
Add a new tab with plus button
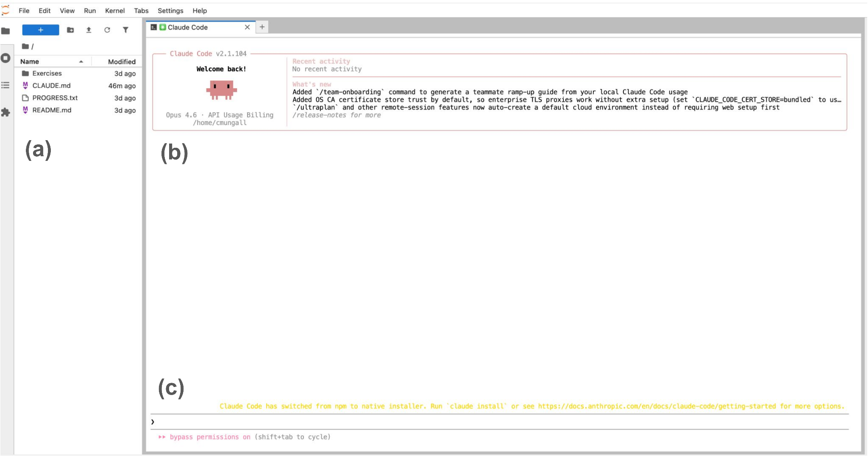coord(262,27)
